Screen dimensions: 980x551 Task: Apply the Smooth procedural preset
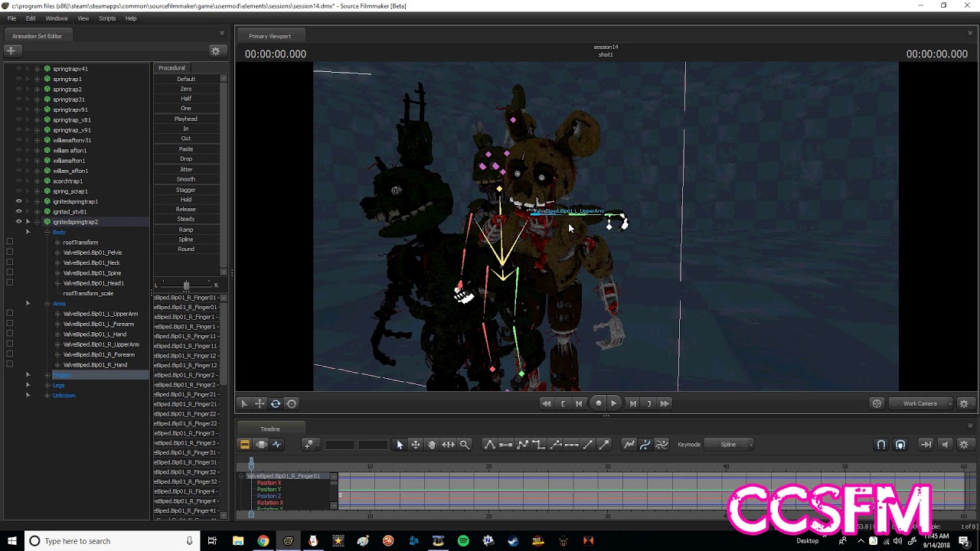click(x=186, y=179)
